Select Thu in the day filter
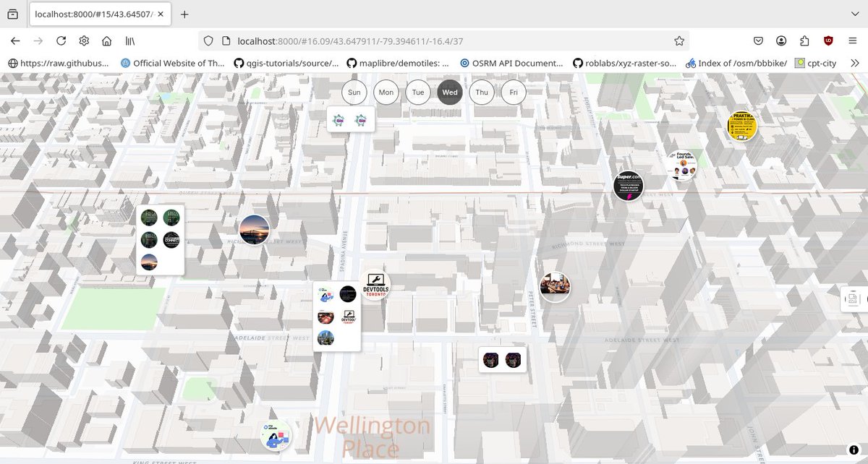868x464 pixels. (x=482, y=93)
